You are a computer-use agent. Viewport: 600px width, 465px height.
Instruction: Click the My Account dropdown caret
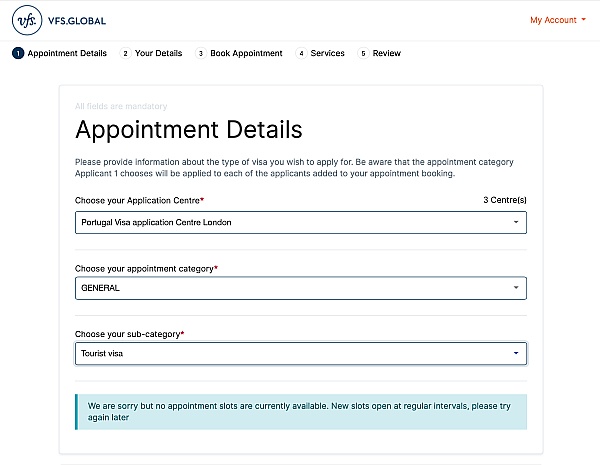tap(583, 19)
